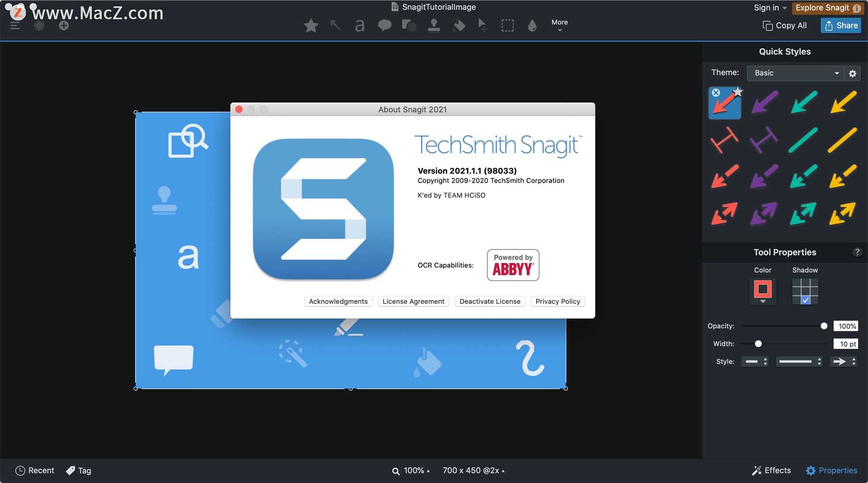Open the line thickness Style dropdown

tap(799, 361)
